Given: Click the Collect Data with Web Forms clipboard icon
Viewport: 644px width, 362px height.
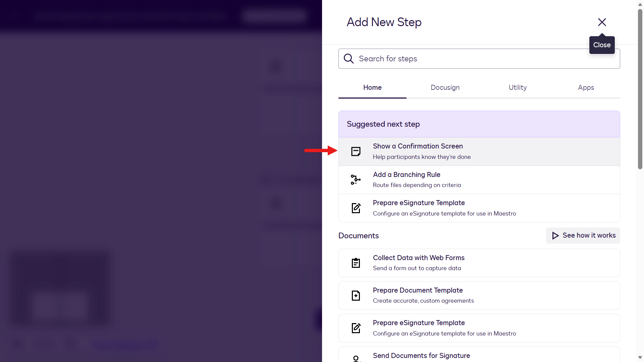Looking at the screenshot, I should 356,263.
